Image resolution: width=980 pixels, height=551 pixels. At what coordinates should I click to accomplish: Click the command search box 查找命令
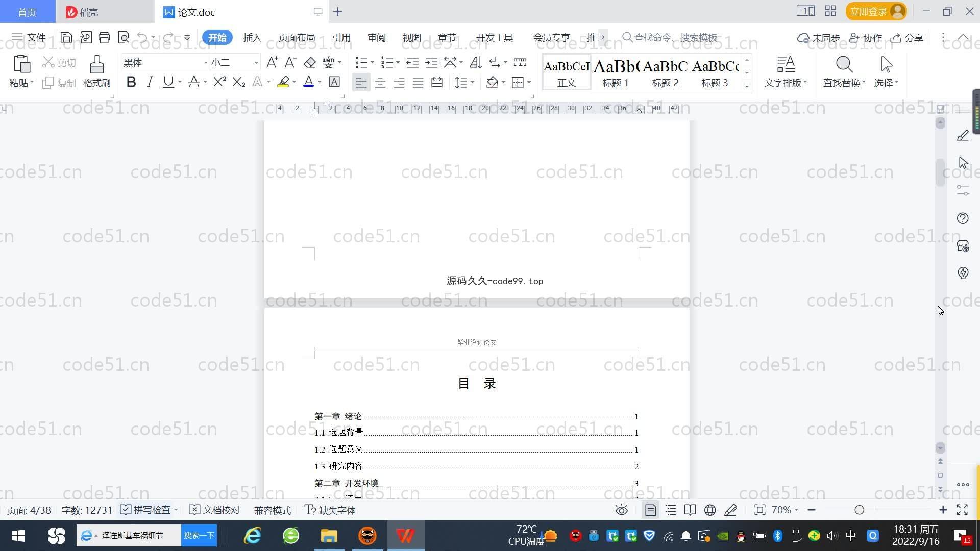click(671, 37)
